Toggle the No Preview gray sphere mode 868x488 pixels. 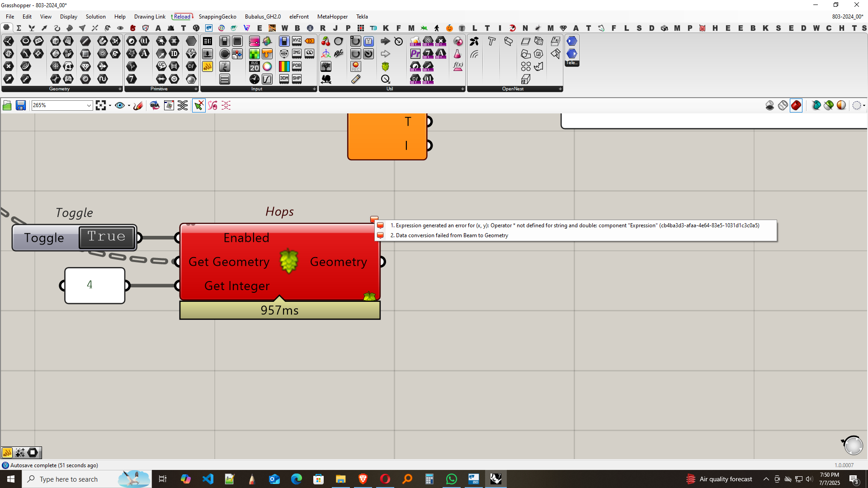[770, 105]
